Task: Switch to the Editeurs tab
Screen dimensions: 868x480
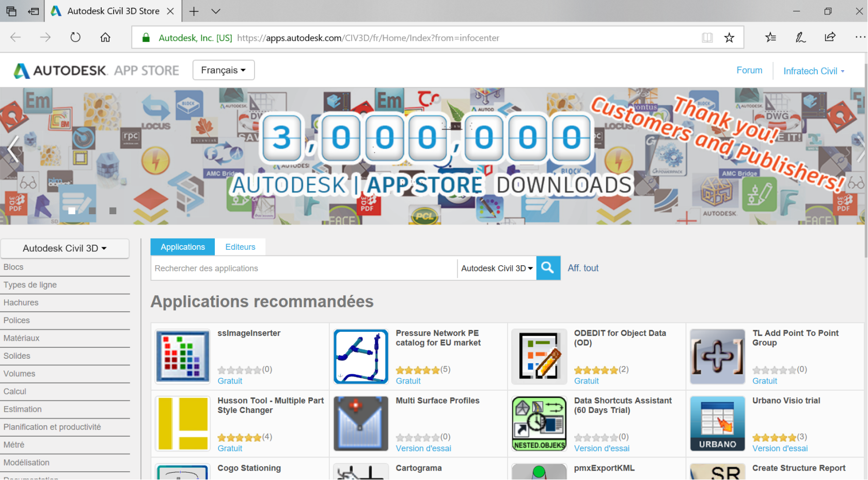Action: point(240,247)
